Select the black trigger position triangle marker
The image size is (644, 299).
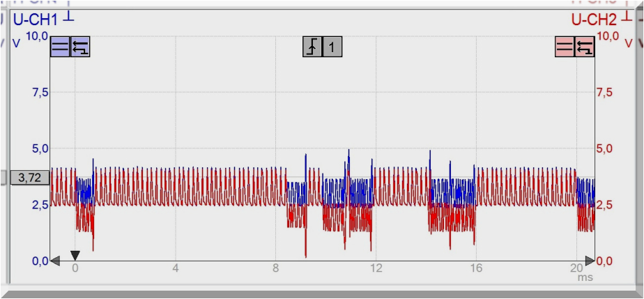[75, 255]
